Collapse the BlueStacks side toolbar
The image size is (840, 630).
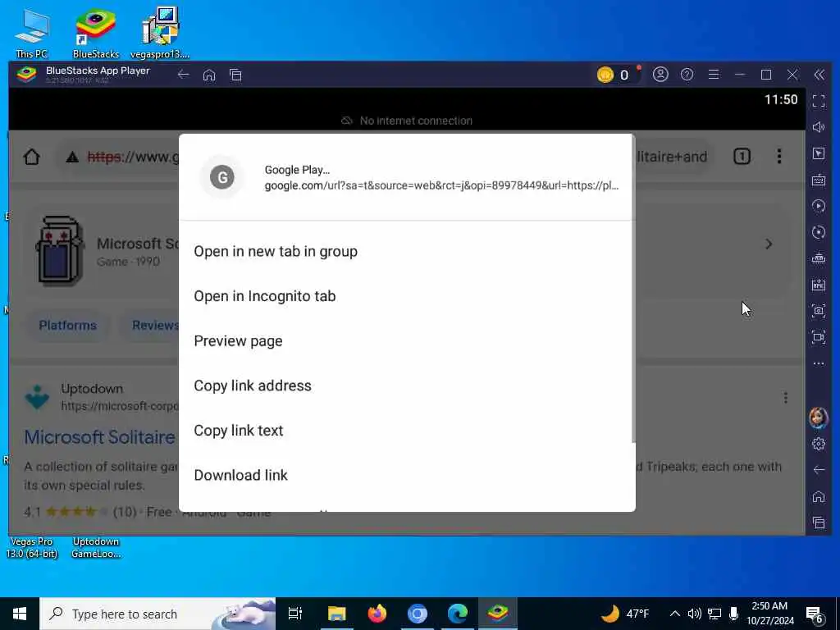pyautogui.click(x=819, y=75)
